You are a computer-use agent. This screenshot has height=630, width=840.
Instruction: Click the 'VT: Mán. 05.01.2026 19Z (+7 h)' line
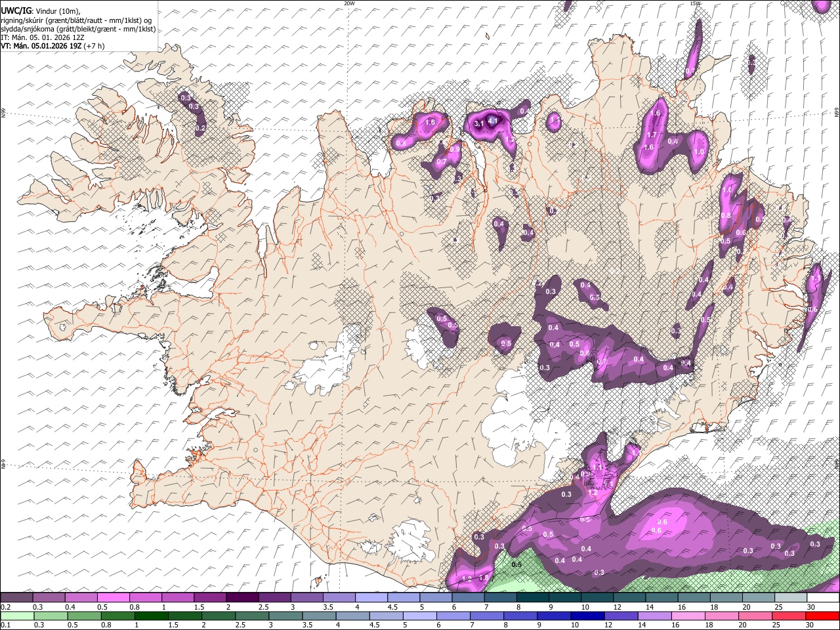point(52,46)
